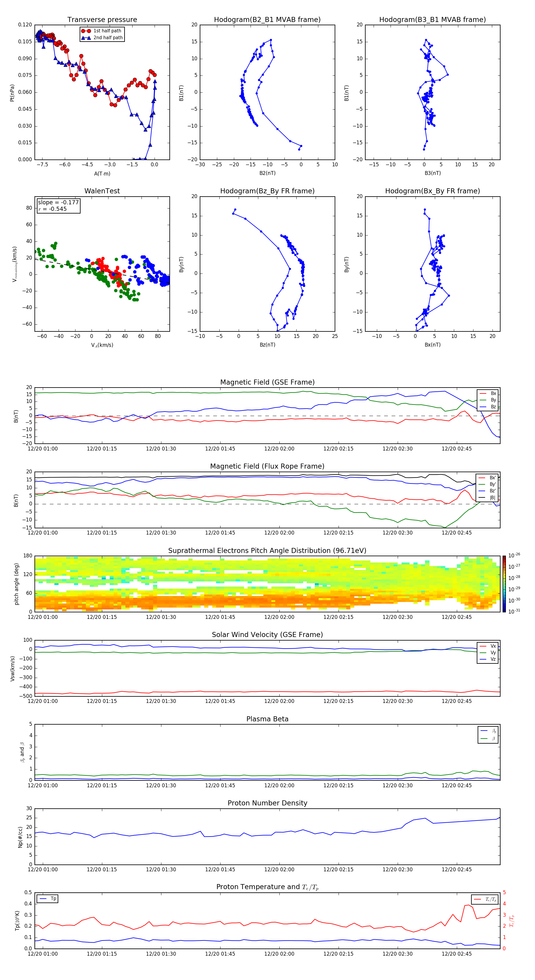Select the Vx legend entry in velocity plot

point(488,646)
